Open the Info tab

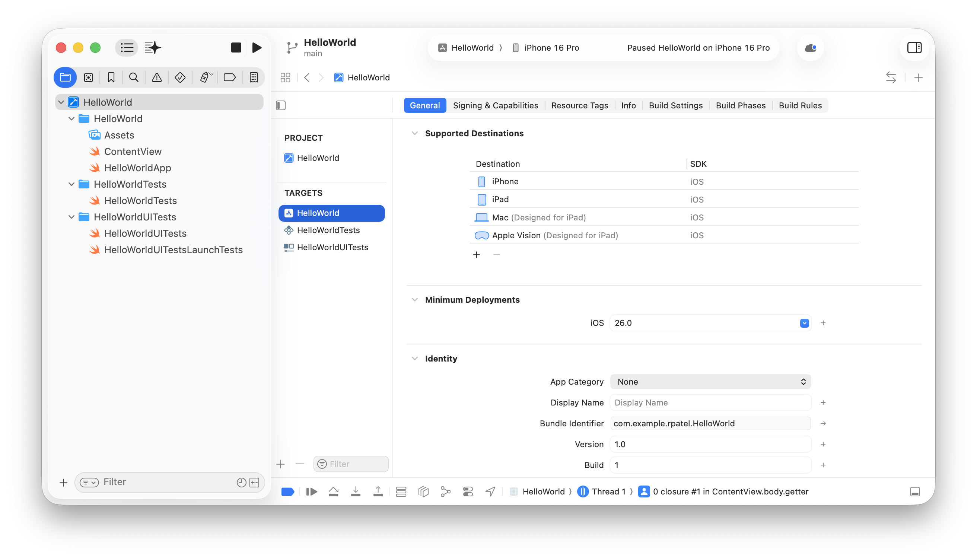pyautogui.click(x=628, y=105)
